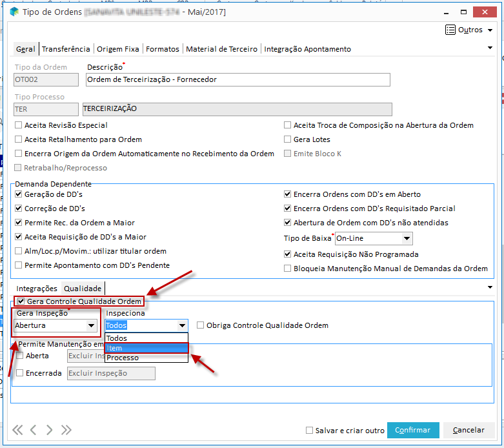Collapse the Inspeciona combo box arrow
The image size is (504, 448).
(182, 325)
